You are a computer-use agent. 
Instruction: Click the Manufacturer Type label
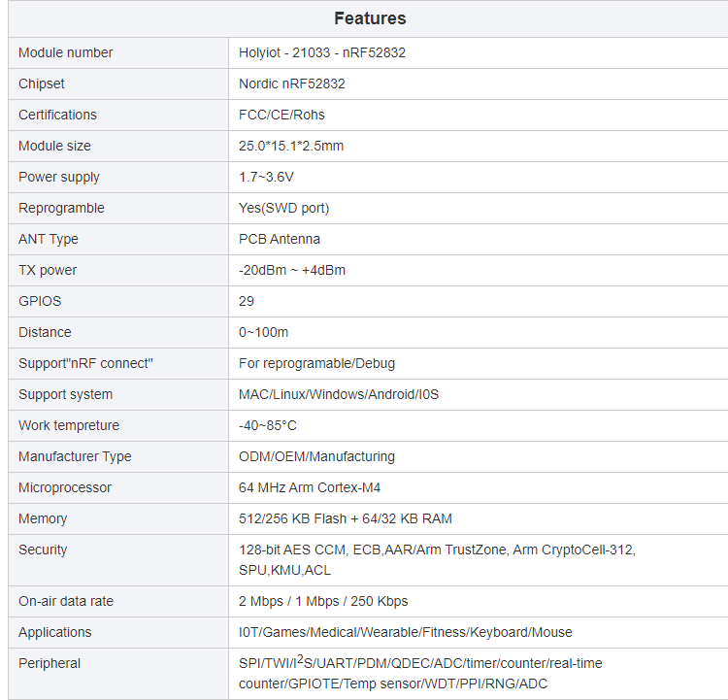[x=75, y=456]
